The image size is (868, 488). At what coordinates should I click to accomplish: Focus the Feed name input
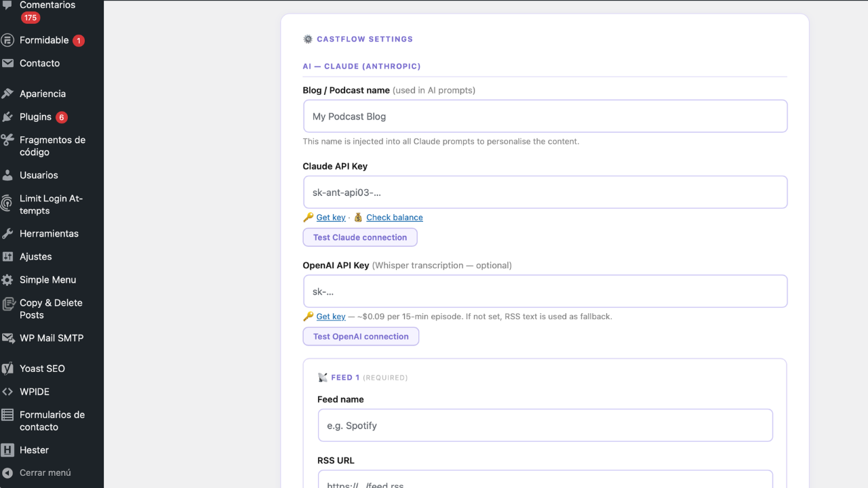click(x=545, y=425)
